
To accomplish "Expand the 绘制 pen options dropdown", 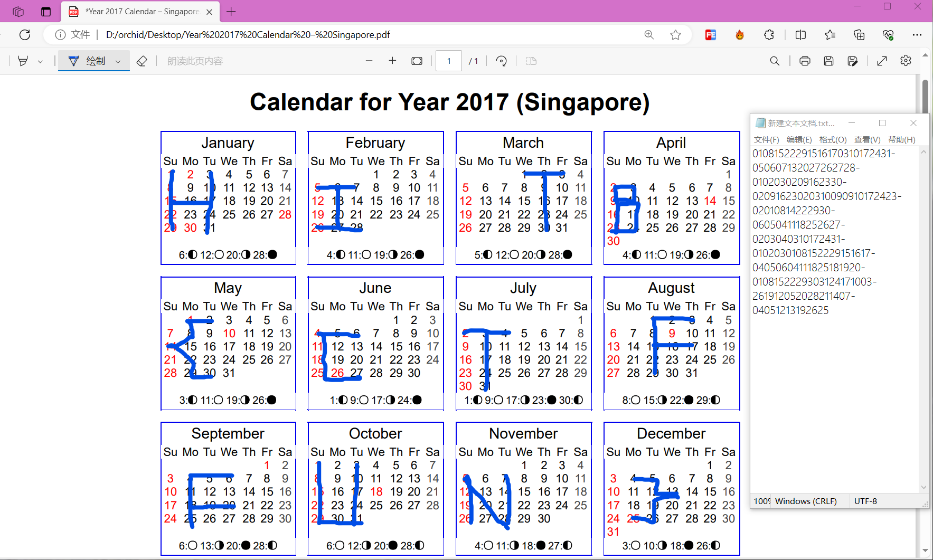I will [119, 61].
